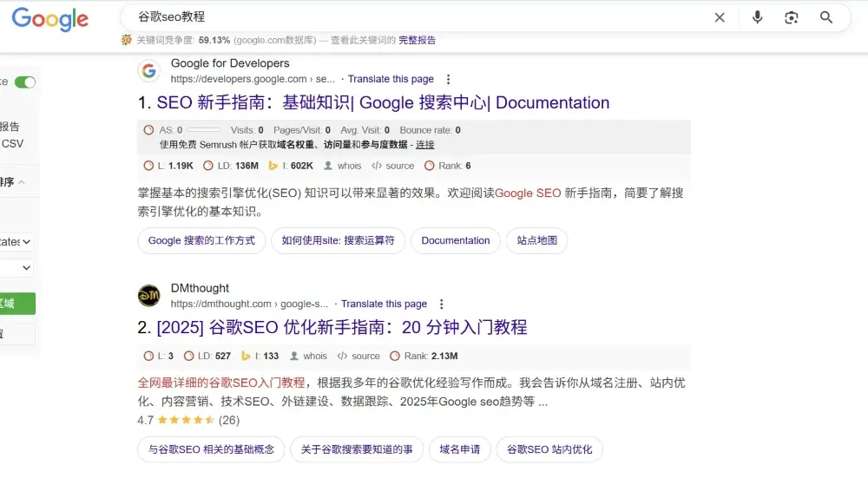
Task: Click the CSV export option in sidebar
Action: click(x=12, y=144)
